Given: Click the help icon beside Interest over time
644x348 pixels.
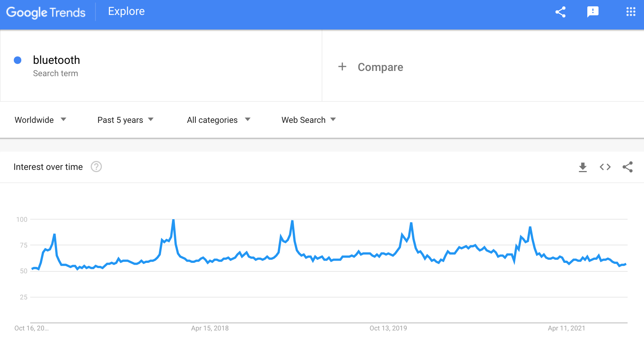Looking at the screenshot, I should (x=96, y=167).
